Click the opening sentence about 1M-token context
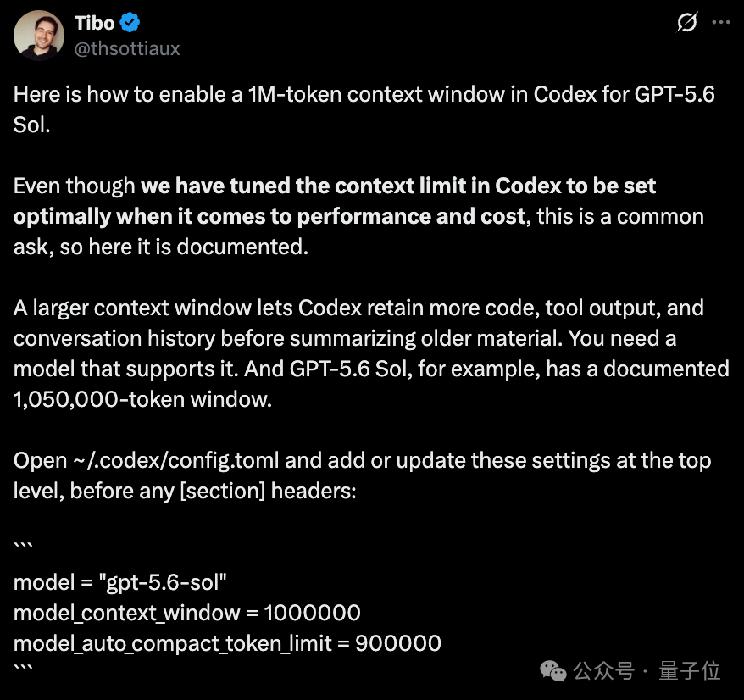The image size is (744, 700). (x=364, y=109)
